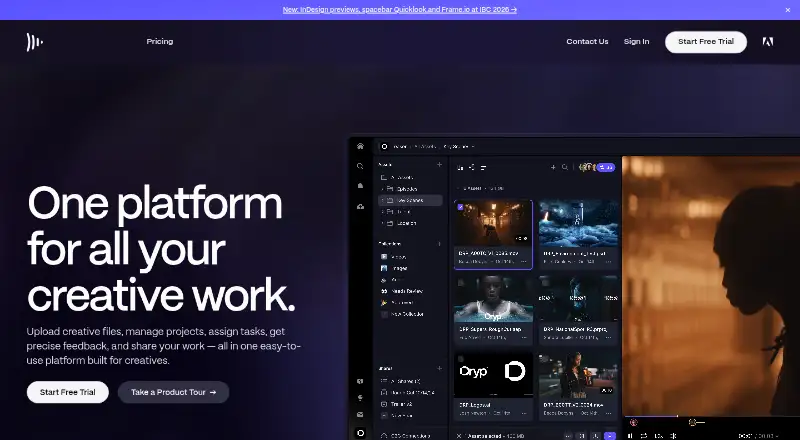Take a Product Tour
Viewport: 800px width, 440px height.
pyautogui.click(x=173, y=392)
